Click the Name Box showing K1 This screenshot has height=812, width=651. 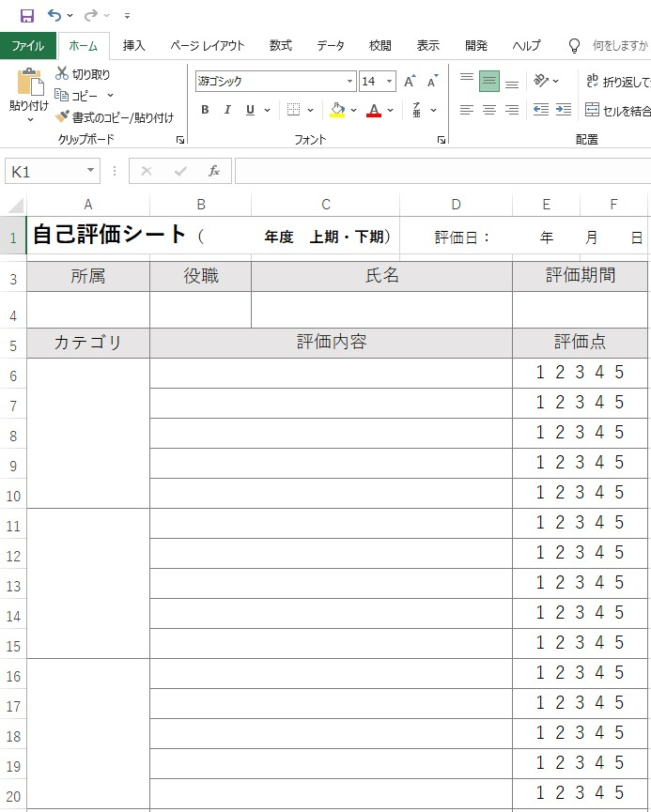click(x=44, y=172)
